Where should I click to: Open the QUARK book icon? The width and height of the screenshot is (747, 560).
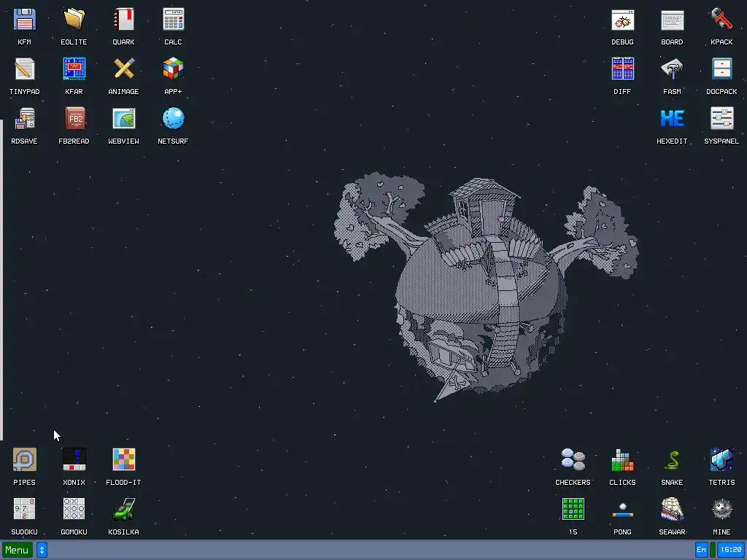tap(123, 20)
